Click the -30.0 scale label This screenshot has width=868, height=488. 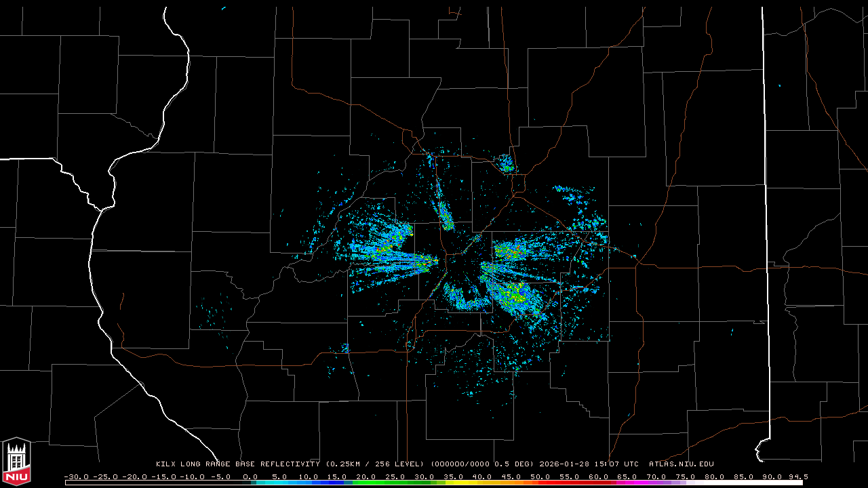[77, 476]
